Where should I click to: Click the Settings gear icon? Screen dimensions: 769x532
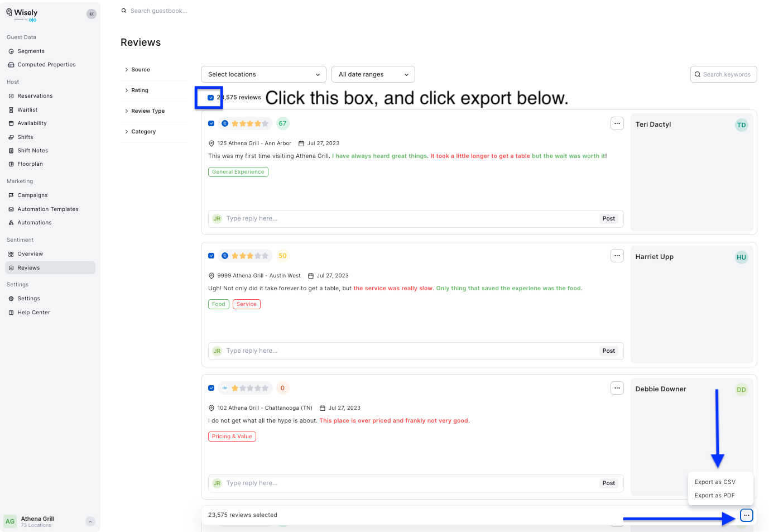tap(11, 299)
